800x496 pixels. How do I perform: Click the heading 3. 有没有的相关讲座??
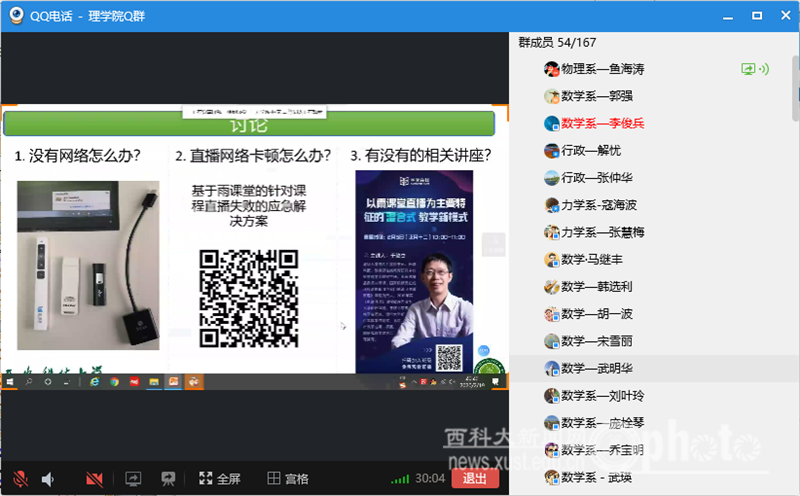pos(421,156)
